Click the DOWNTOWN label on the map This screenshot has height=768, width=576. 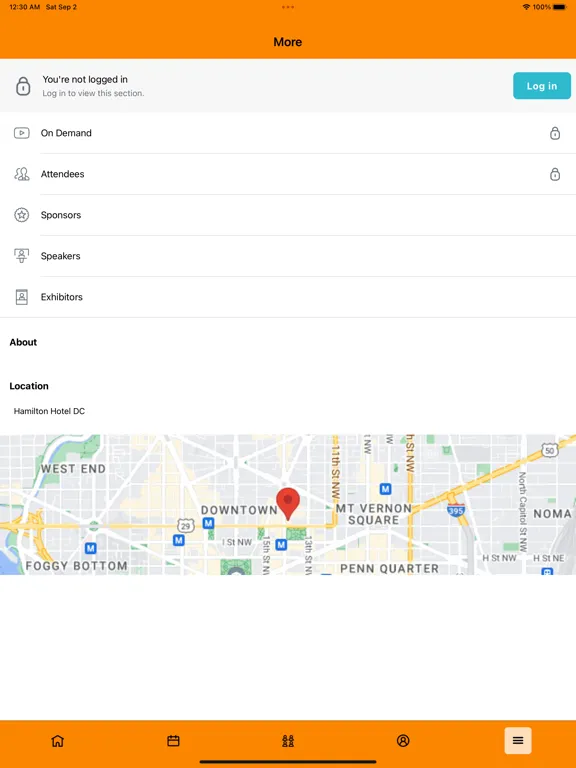239,510
